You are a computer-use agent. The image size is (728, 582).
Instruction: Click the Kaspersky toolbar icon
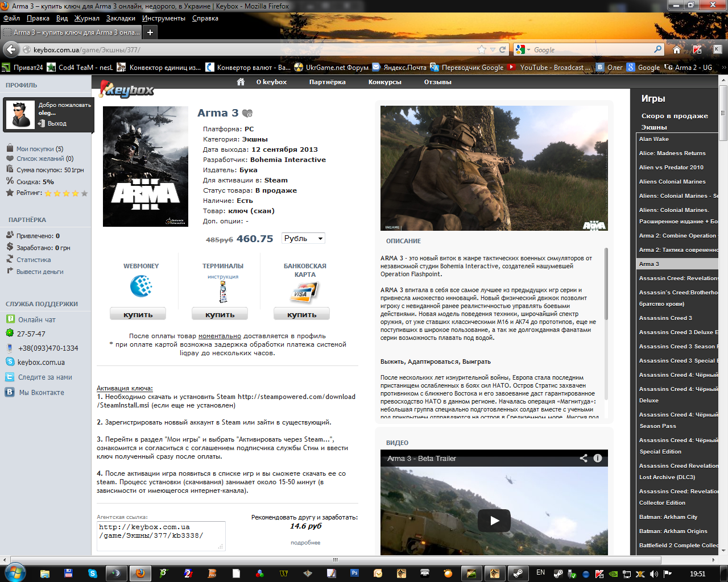[x=697, y=49]
